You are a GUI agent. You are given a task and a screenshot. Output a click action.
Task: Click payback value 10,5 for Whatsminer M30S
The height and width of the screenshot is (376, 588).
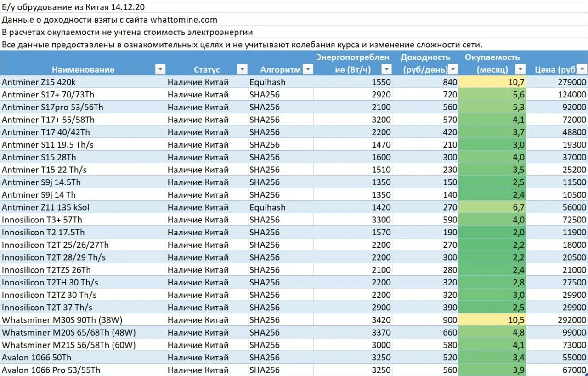click(x=492, y=320)
